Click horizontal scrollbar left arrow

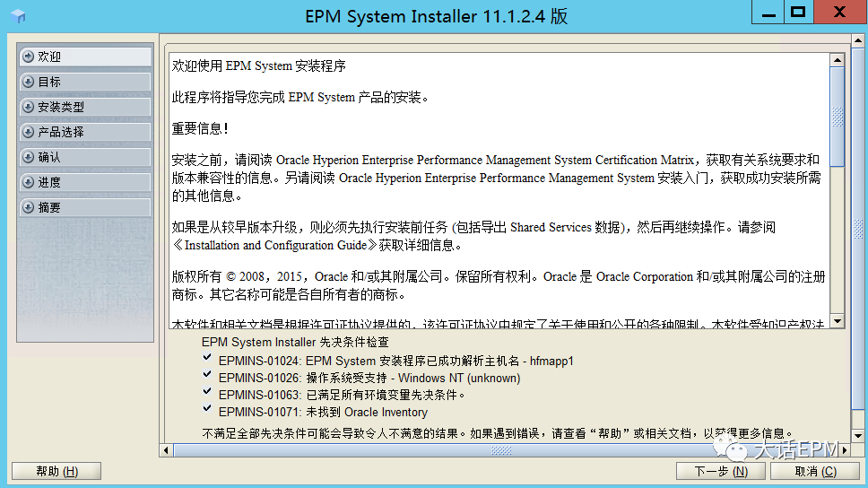tap(166, 450)
